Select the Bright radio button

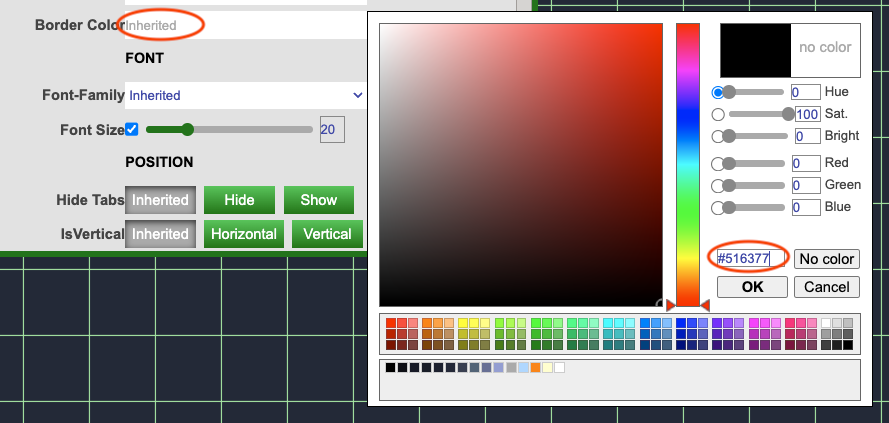717,136
